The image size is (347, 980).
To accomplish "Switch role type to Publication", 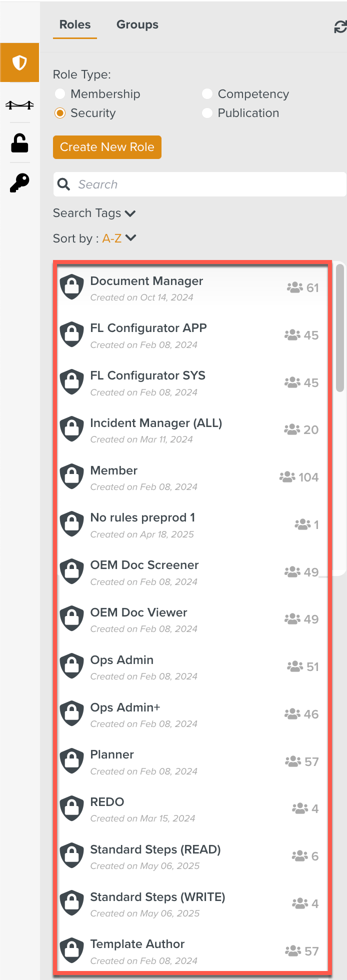I will pyautogui.click(x=207, y=113).
